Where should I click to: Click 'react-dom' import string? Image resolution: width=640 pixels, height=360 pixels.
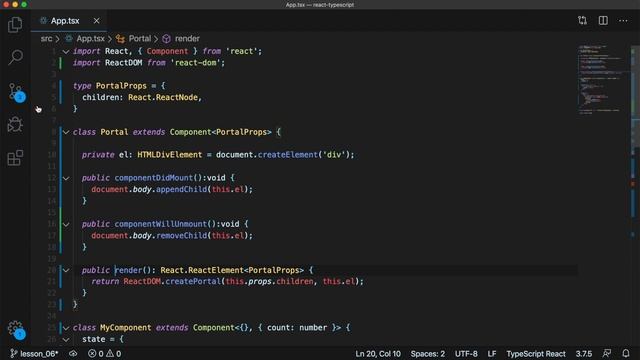coord(196,63)
